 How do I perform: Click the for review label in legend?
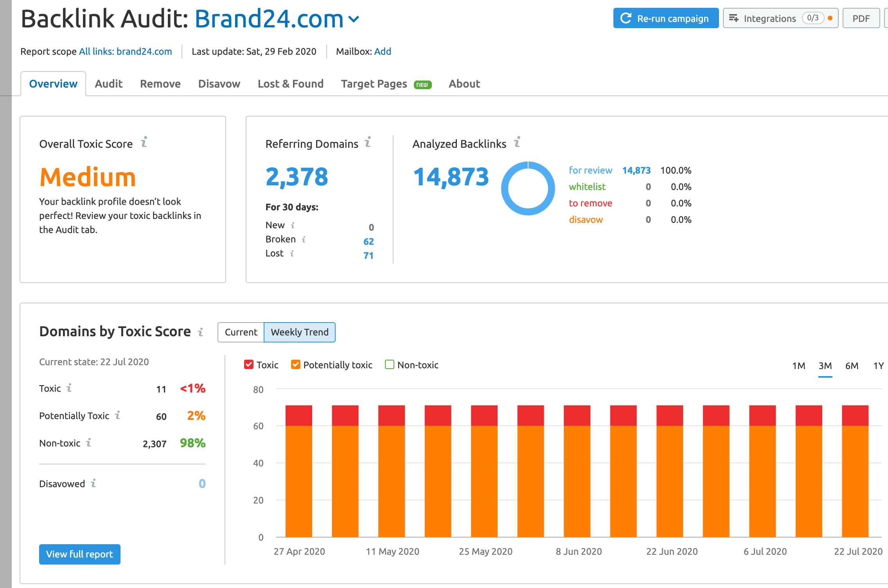click(590, 170)
